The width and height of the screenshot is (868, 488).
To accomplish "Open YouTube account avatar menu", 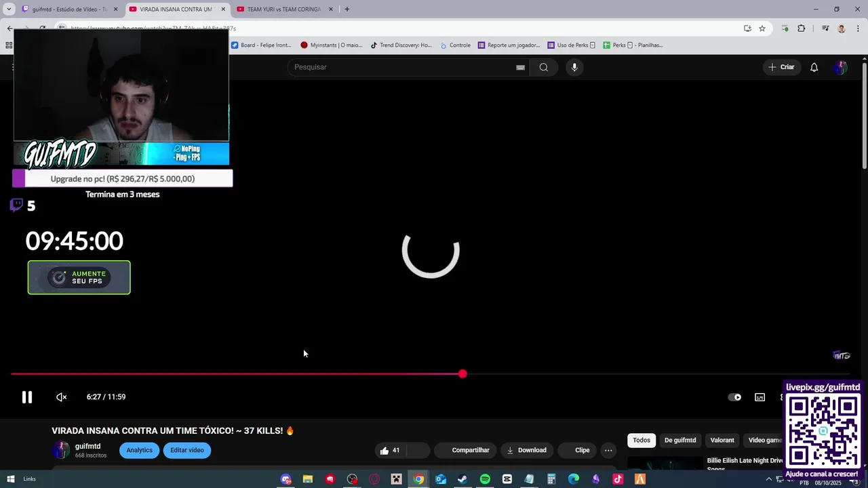I will click(x=840, y=67).
